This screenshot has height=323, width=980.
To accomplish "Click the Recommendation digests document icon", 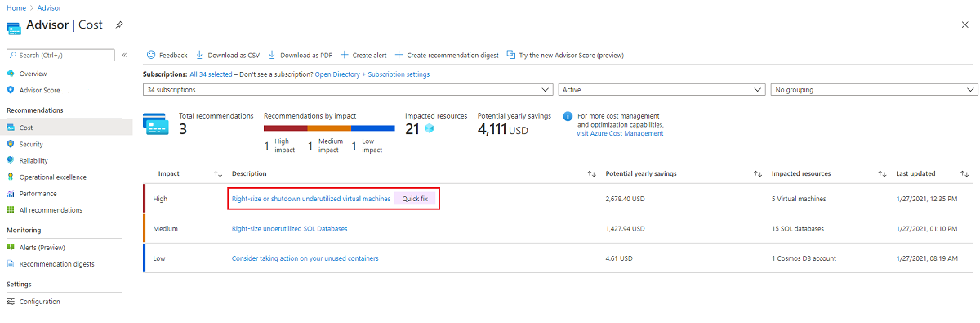I will pyautogui.click(x=11, y=264).
